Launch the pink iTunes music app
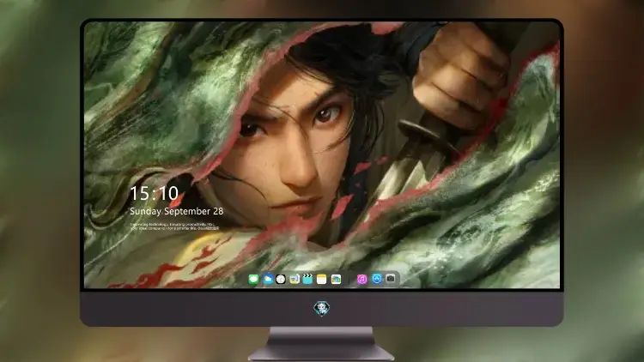The width and height of the screenshot is (644, 362). coord(361,279)
